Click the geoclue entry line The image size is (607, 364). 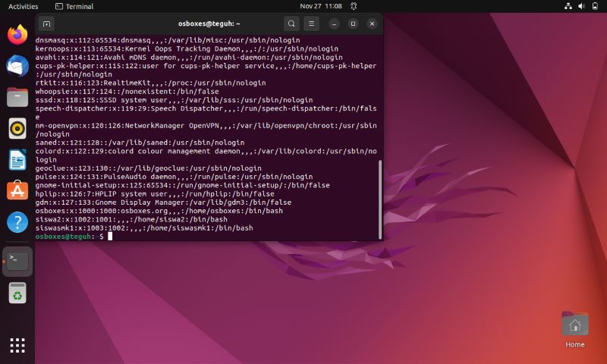148,168
